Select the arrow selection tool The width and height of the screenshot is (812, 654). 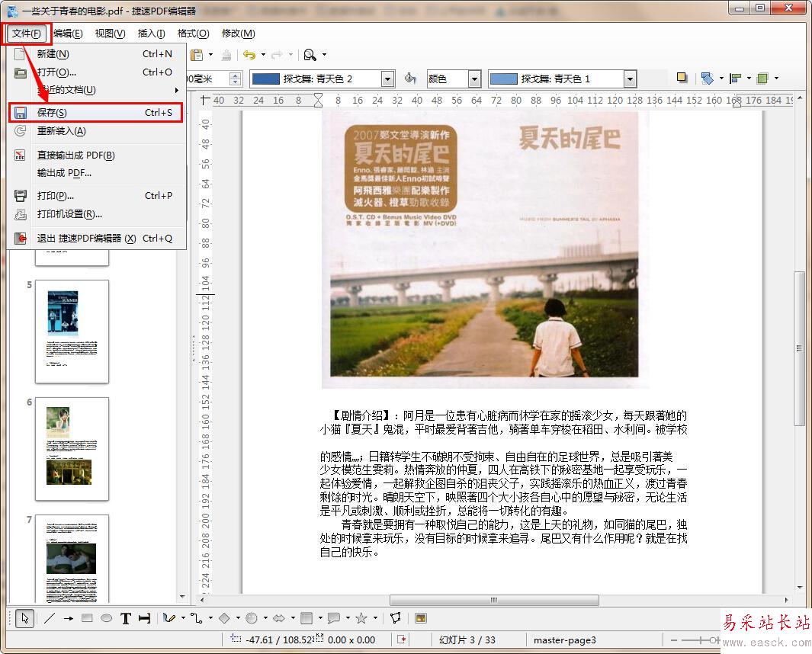click(x=24, y=618)
